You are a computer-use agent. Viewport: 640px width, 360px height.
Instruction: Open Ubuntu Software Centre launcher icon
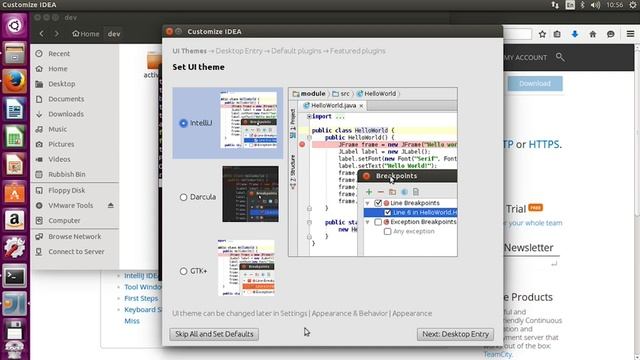(14, 192)
